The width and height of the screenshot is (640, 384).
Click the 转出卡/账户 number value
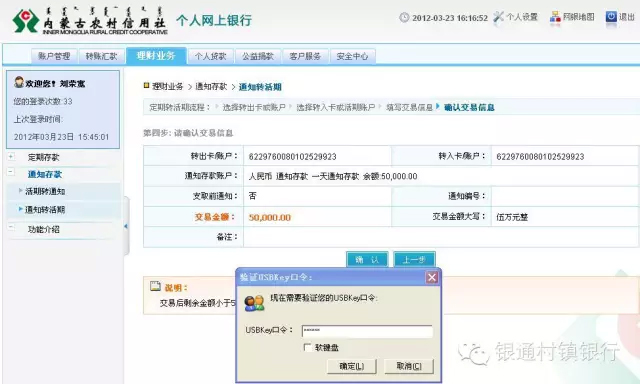[292, 157]
